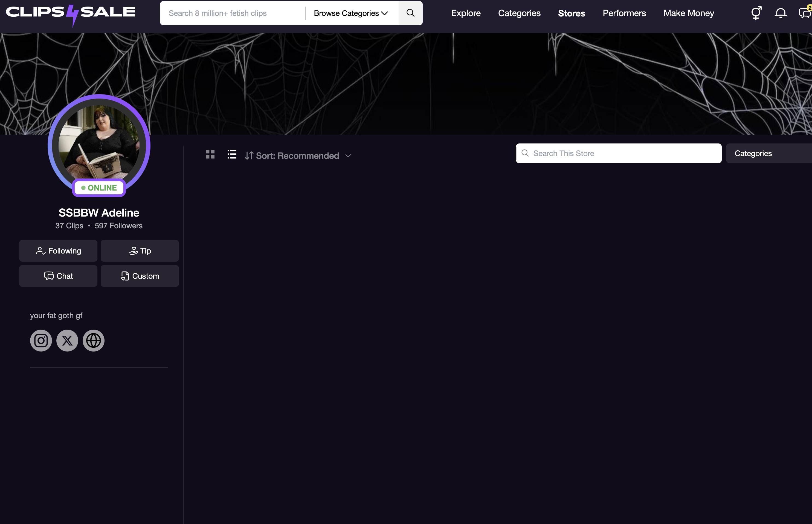Click the Tip button
The height and width of the screenshot is (524, 812).
coord(140,251)
